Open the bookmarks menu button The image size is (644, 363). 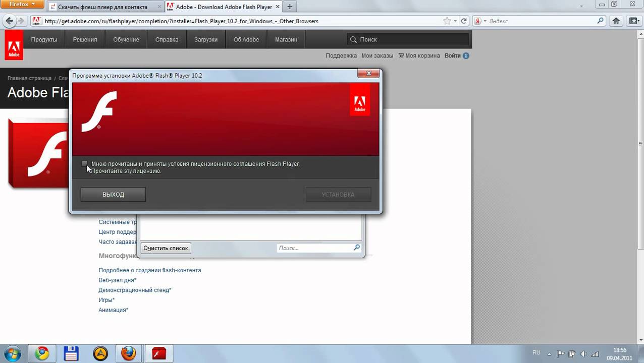[633, 21]
